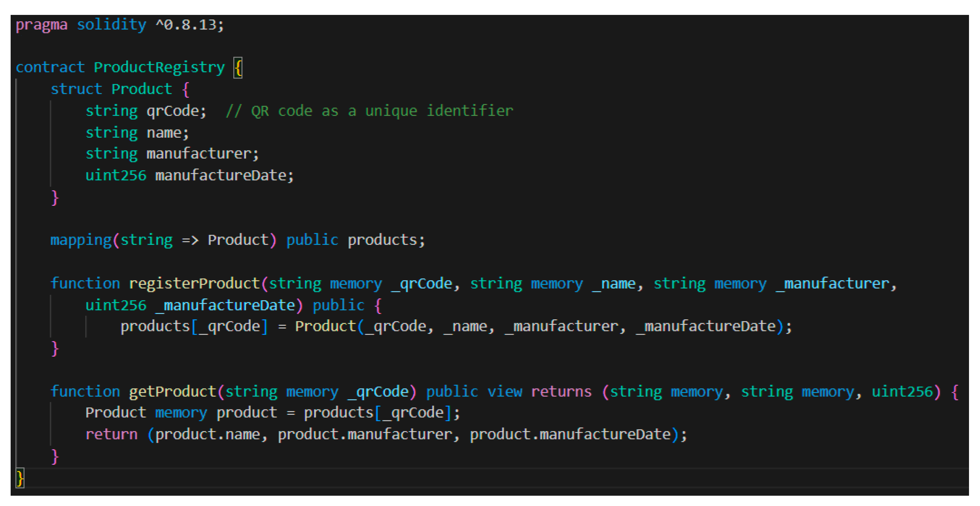Click the QR code unique identifier comment
Image resolution: width=980 pixels, height=506 pixels.
coord(369,111)
